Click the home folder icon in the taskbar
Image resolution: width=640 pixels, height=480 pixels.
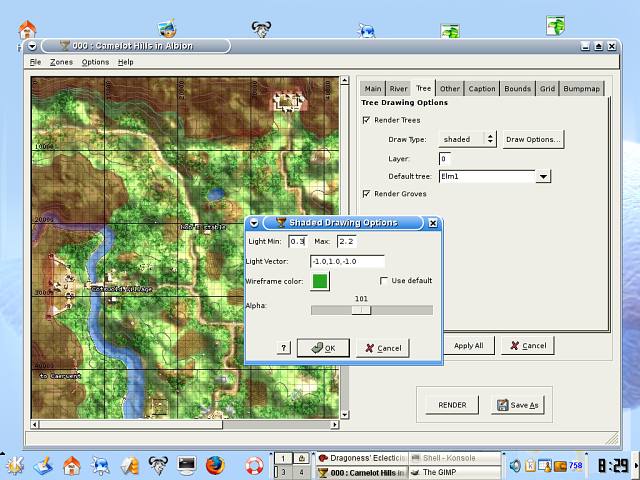(72, 465)
